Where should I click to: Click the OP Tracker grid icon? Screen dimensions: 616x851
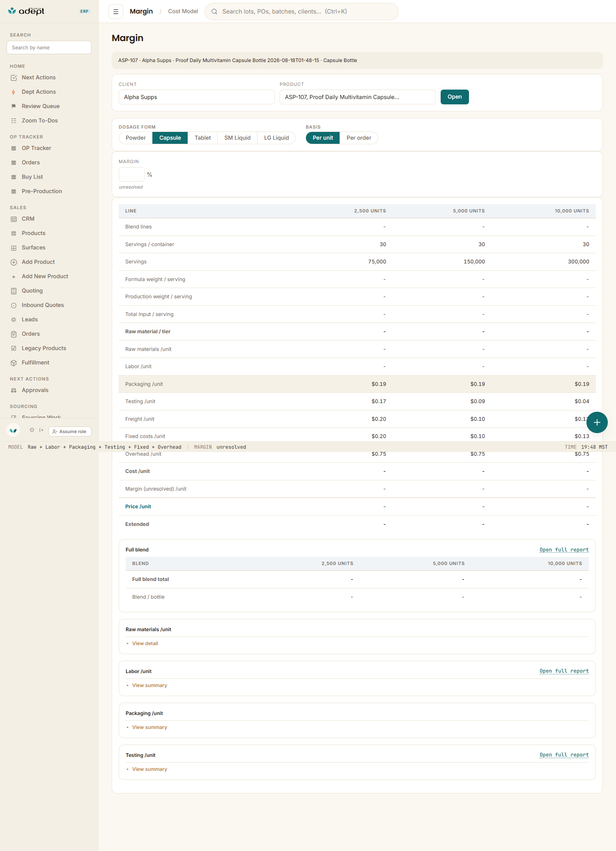point(14,148)
